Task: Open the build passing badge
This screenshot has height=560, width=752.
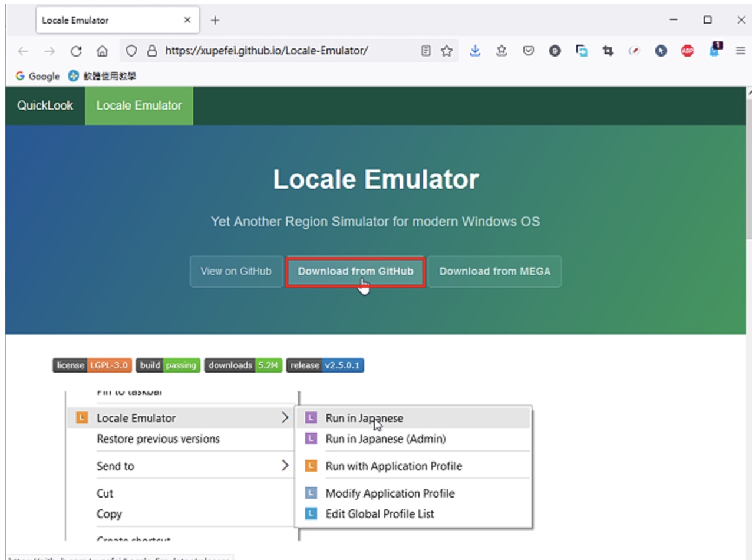Action: (x=168, y=365)
